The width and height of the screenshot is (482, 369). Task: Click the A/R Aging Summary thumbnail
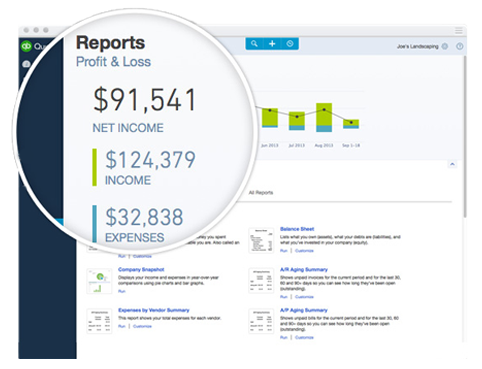coord(261,281)
